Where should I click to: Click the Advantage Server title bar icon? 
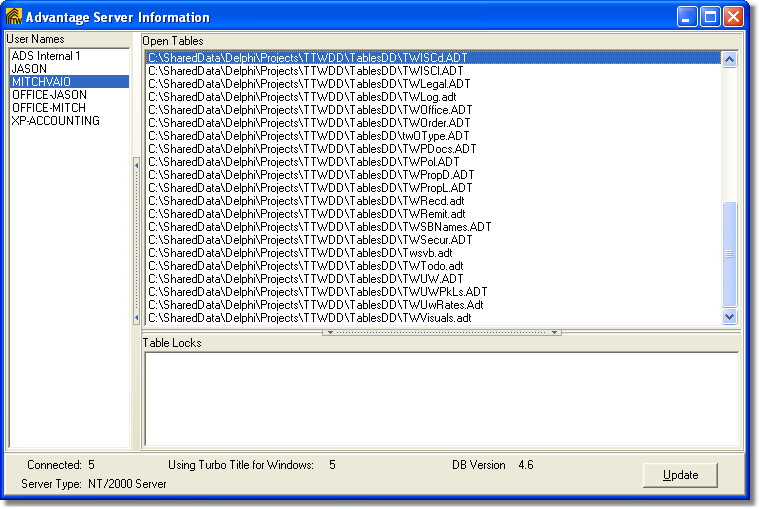click(14, 16)
